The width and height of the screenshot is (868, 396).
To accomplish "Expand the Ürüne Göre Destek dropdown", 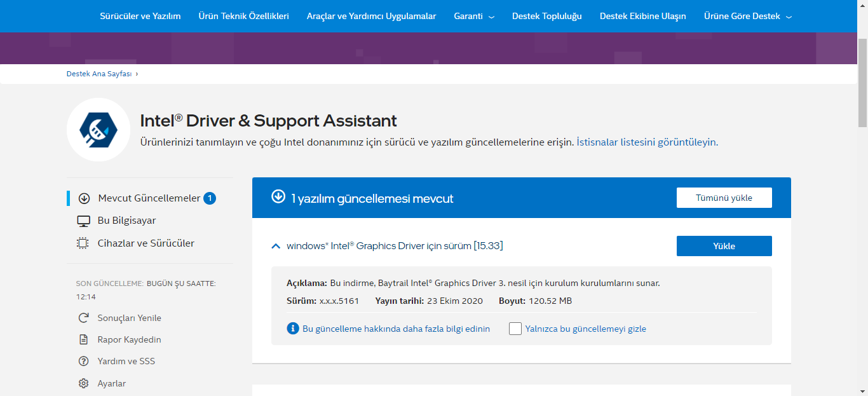I will click(x=748, y=16).
